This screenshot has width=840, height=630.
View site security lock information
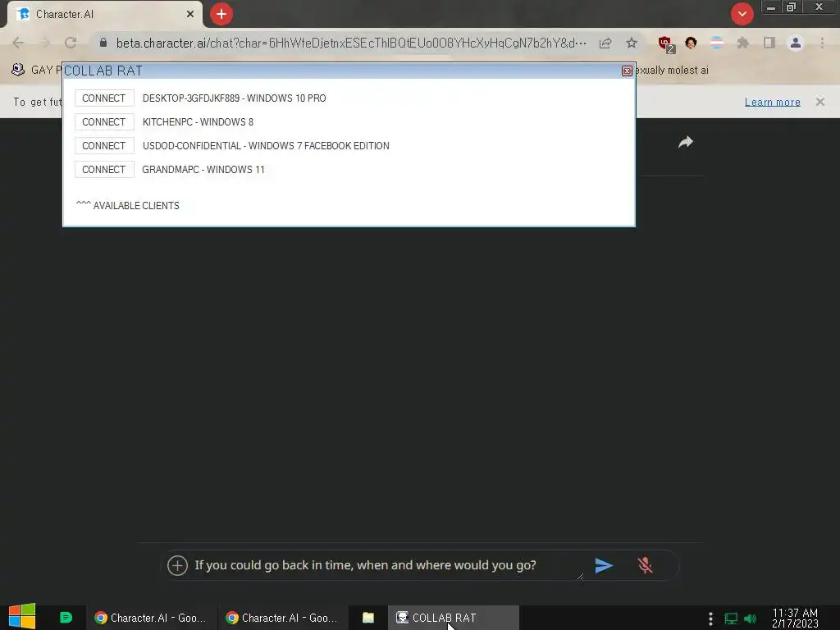pyautogui.click(x=103, y=43)
